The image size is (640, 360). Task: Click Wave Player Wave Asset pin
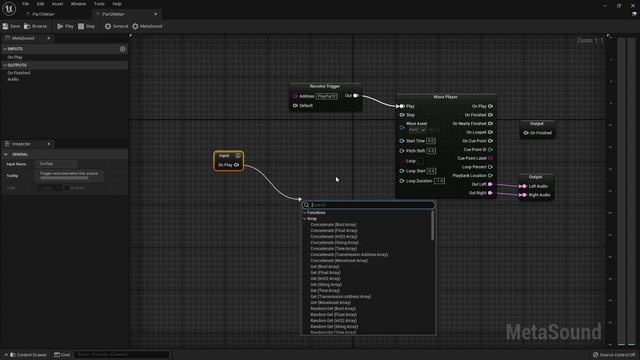click(x=402, y=127)
